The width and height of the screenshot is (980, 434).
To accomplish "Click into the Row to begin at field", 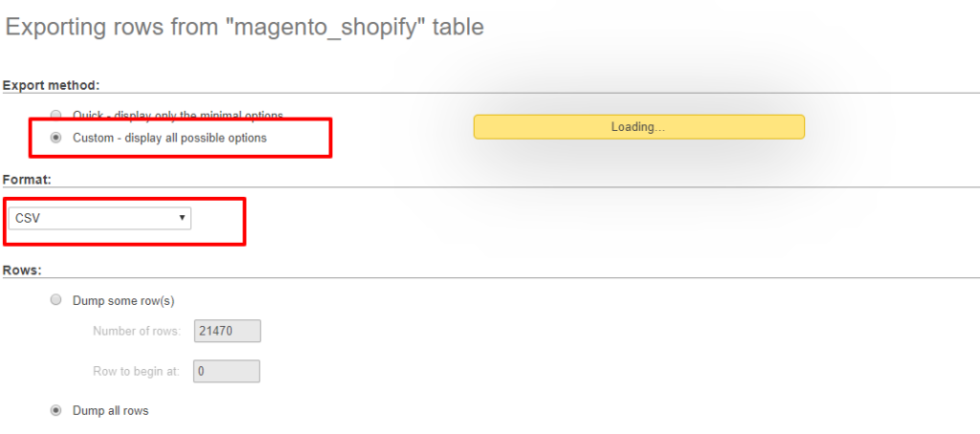I will pos(227,371).
